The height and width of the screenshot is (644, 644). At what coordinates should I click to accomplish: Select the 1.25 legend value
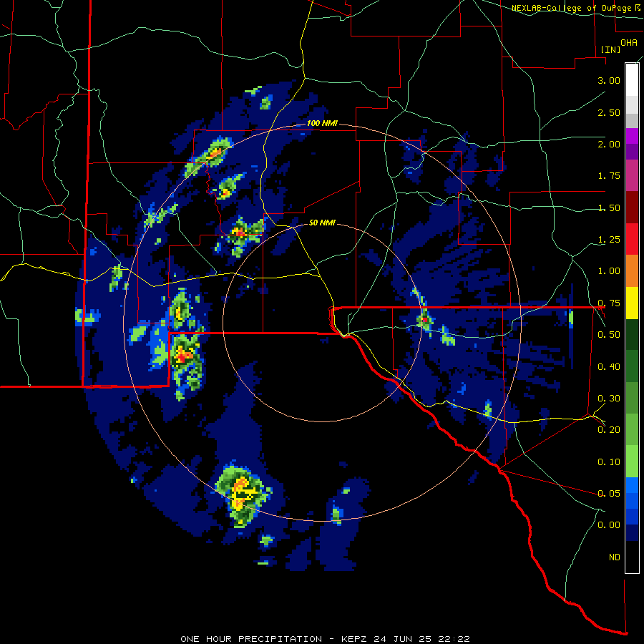[609, 240]
